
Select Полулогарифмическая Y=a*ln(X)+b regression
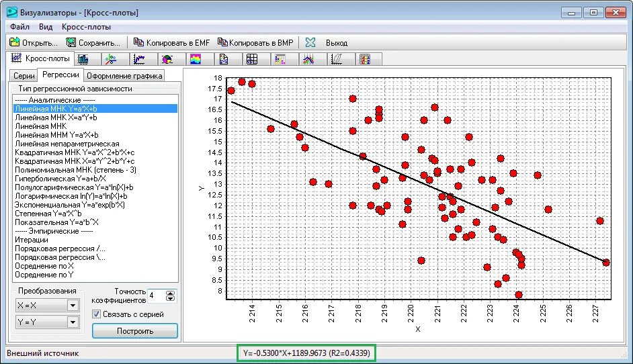[95, 187]
